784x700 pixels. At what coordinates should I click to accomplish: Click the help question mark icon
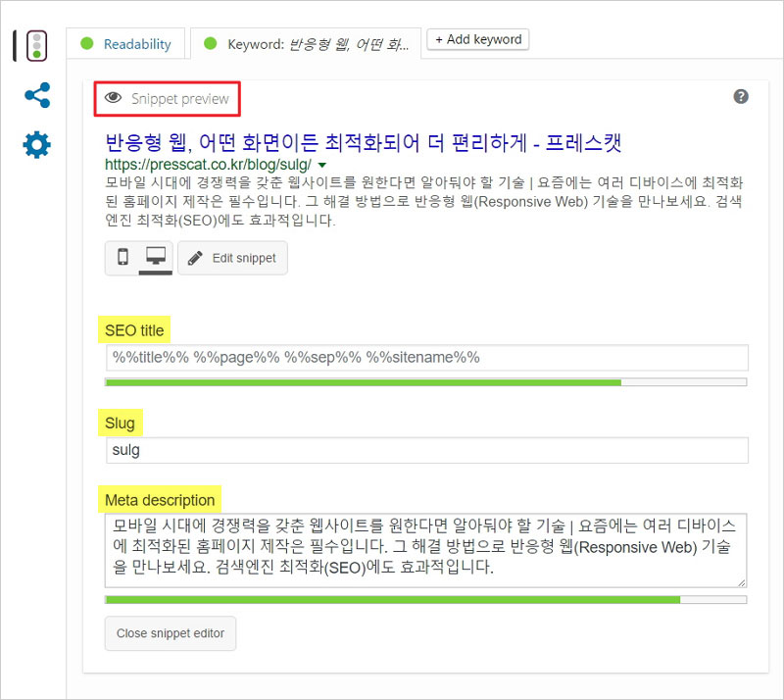click(741, 97)
